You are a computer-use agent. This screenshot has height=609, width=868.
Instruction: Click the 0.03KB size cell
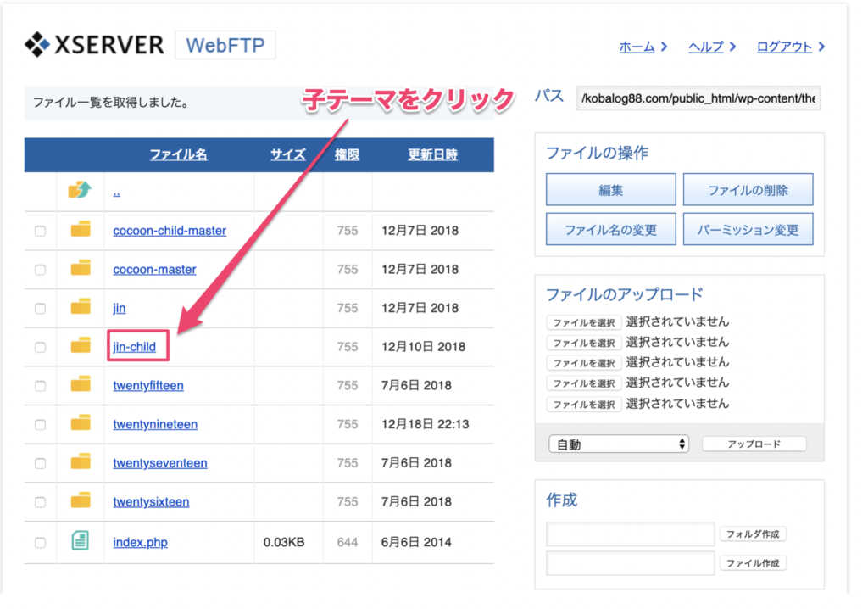284,542
